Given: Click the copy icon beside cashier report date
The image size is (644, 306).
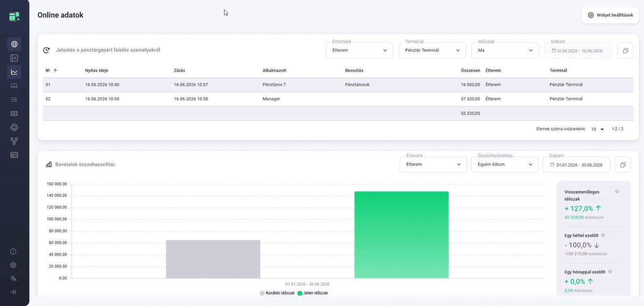Looking at the screenshot, I should click(625, 50).
